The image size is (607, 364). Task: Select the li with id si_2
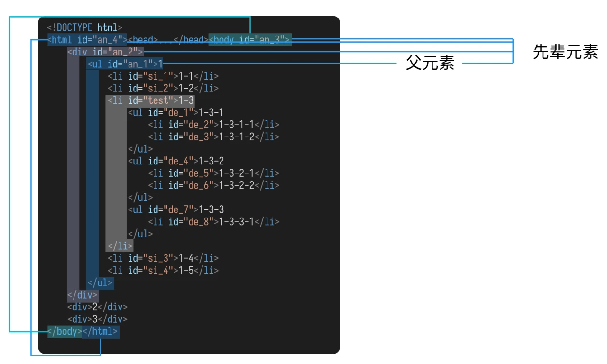(x=163, y=88)
